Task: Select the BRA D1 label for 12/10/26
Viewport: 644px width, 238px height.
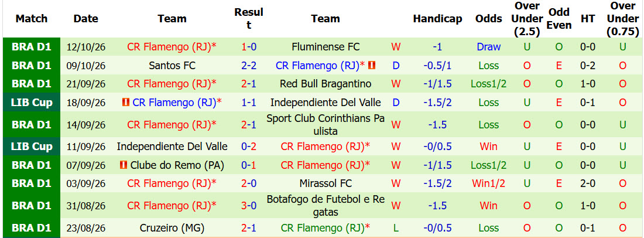Action: (32, 47)
